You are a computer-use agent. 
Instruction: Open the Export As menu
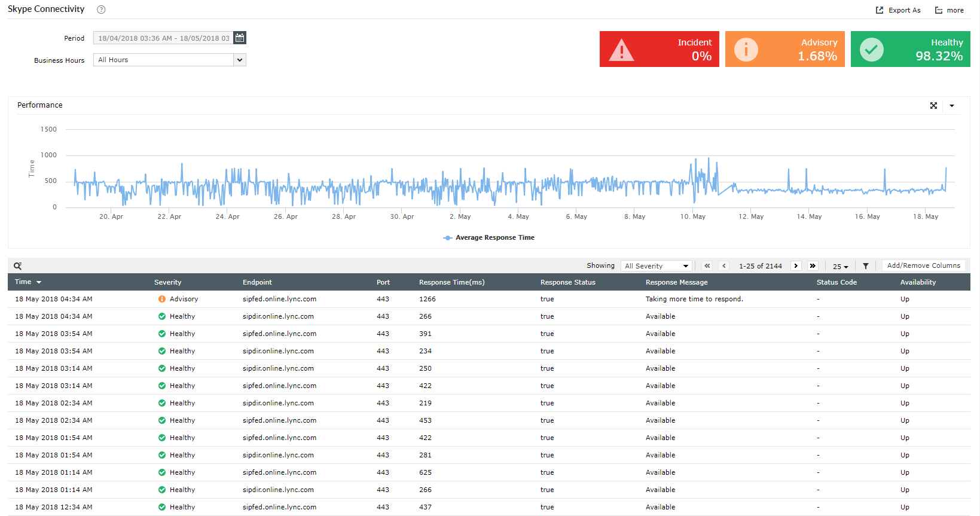(x=898, y=10)
